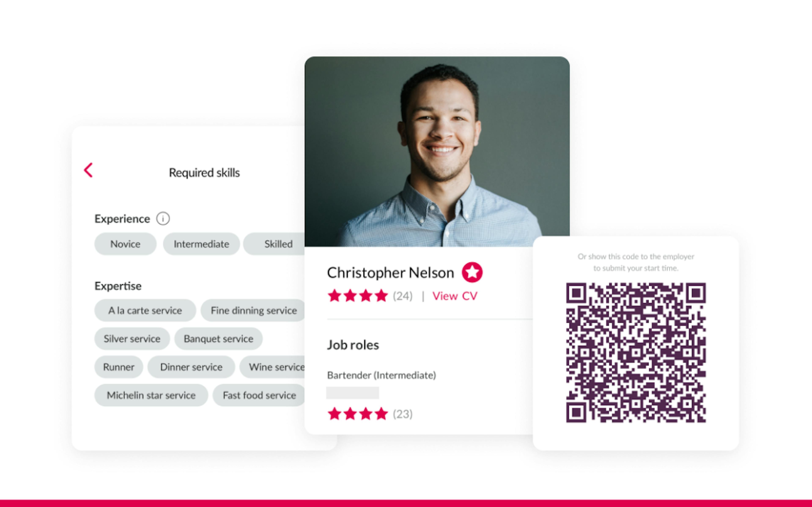Select the Intermediate experience chip
This screenshot has width=812, height=507.
tap(201, 244)
